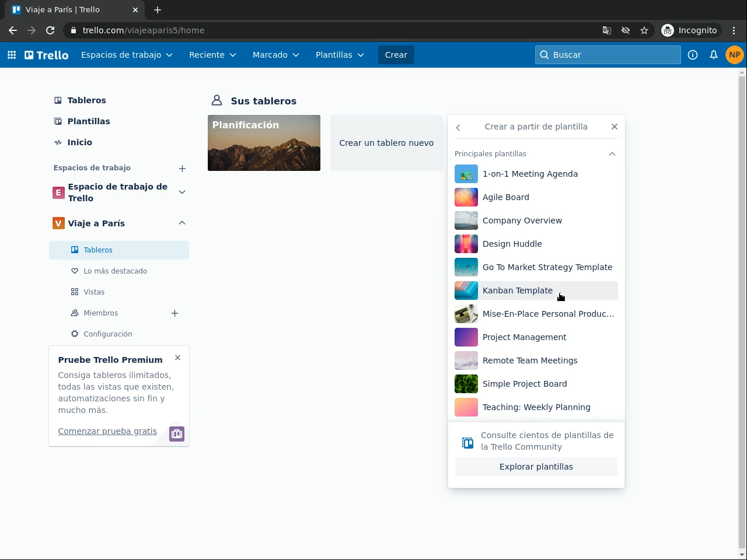Expand Espacio de trabajo de Trello workspace
Image resolution: width=747 pixels, height=560 pixels.
tap(182, 192)
